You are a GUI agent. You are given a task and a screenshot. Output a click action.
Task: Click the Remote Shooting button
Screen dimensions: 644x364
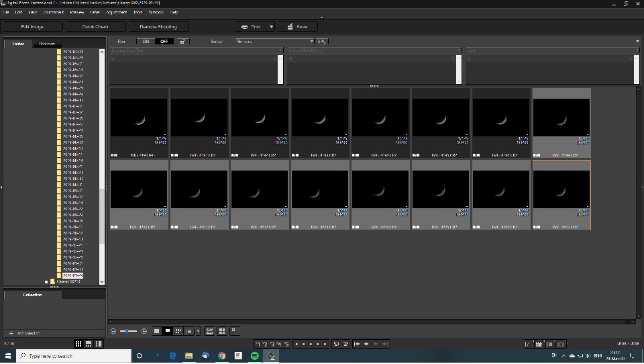(x=158, y=27)
